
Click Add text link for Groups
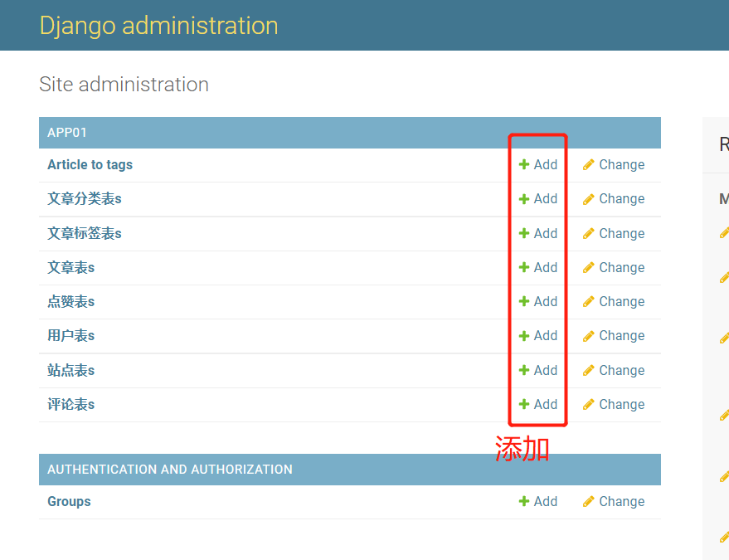546,501
